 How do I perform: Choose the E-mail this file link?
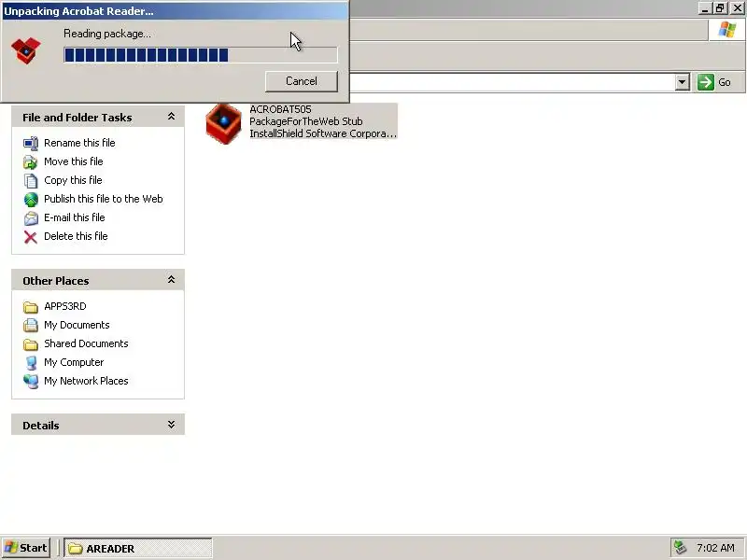(75, 217)
